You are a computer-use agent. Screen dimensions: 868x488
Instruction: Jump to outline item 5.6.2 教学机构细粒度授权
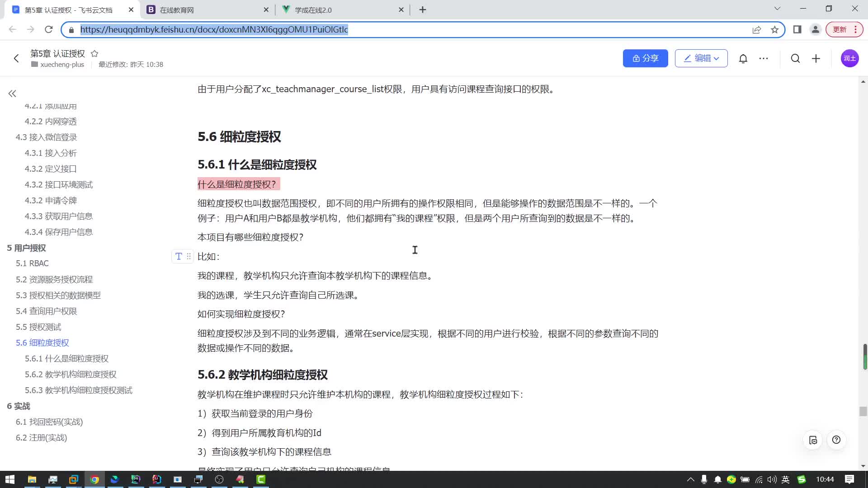71,375
